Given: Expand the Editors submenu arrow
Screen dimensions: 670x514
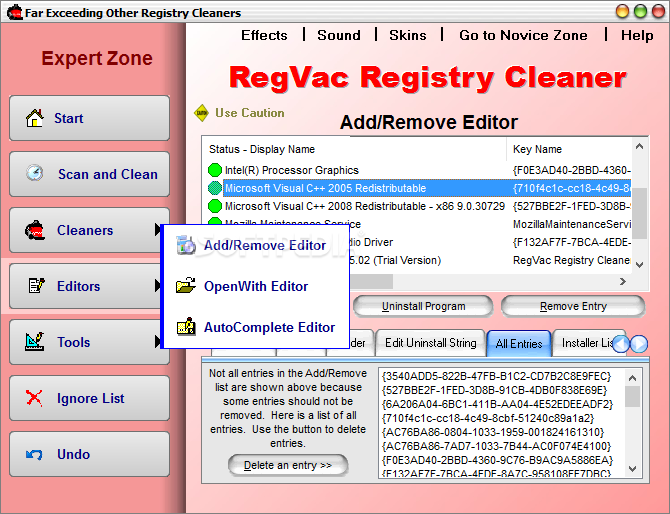Looking at the screenshot, I should click(x=158, y=285).
